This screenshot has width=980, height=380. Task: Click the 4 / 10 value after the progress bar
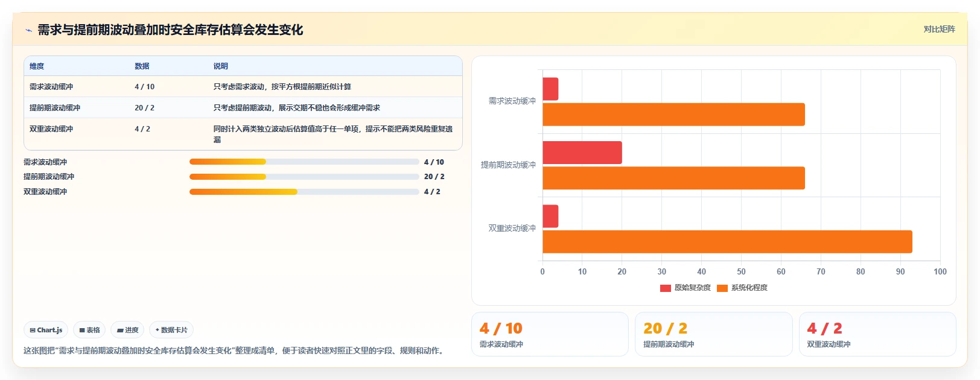point(434,162)
